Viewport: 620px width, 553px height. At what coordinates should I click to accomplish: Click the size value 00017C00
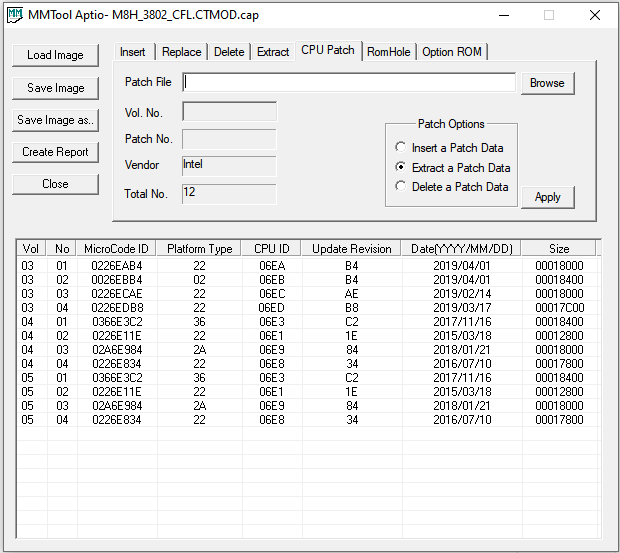click(x=560, y=308)
